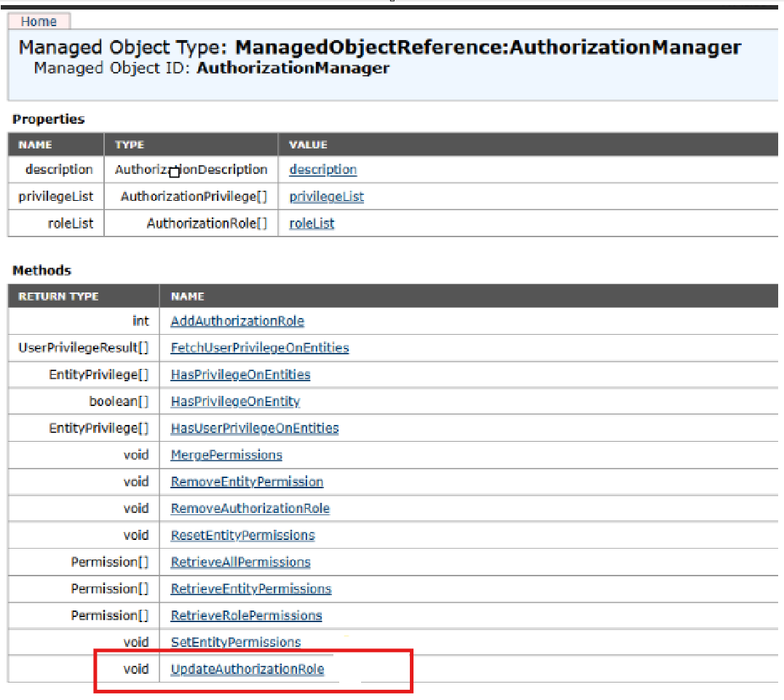Image resolution: width=784 pixels, height=700 pixels.
Task: Select the ResetEntityPermissions method link
Action: 242,536
